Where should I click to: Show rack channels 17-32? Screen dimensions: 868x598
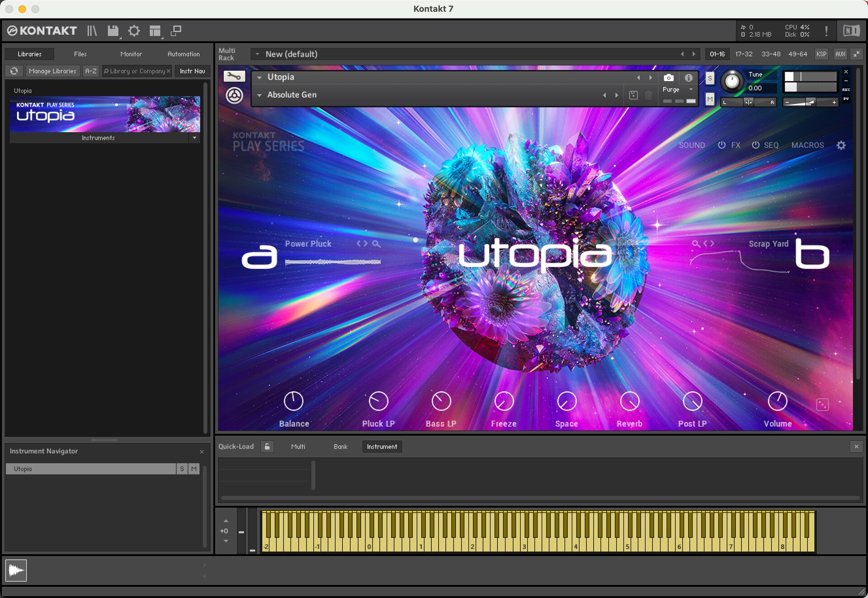(x=744, y=54)
